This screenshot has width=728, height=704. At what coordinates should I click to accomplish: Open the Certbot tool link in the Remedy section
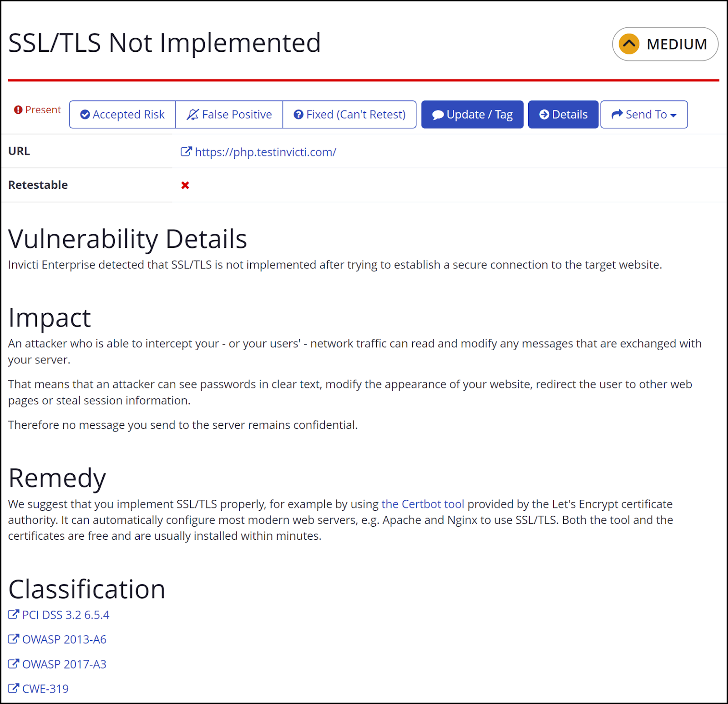click(423, 504)
